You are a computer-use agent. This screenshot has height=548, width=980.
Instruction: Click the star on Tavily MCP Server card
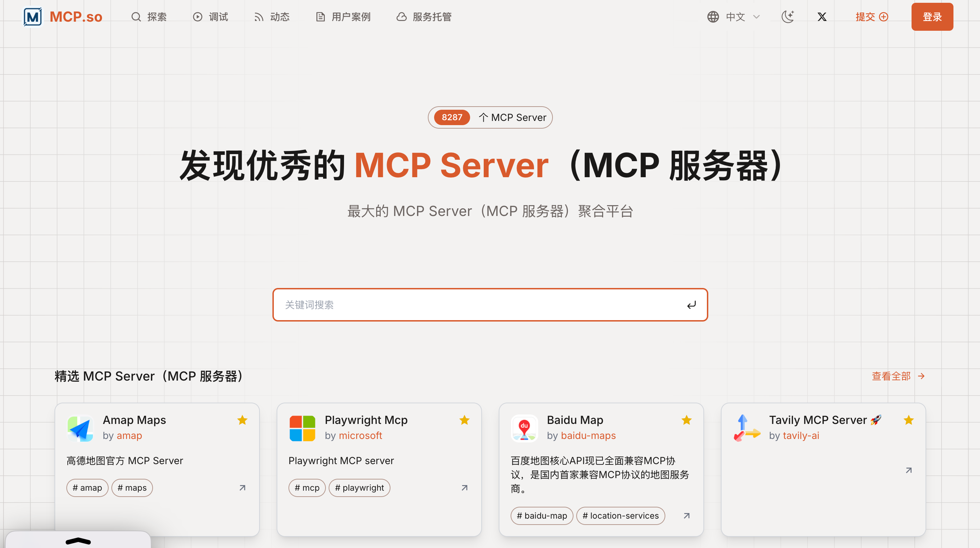click(909, 420)
